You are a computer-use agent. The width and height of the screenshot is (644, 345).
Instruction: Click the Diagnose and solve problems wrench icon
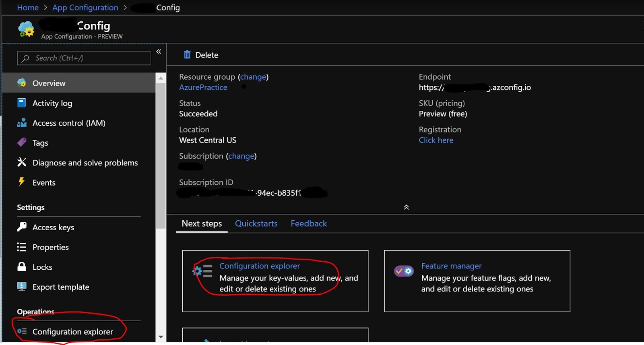click(x=22, y=162)
